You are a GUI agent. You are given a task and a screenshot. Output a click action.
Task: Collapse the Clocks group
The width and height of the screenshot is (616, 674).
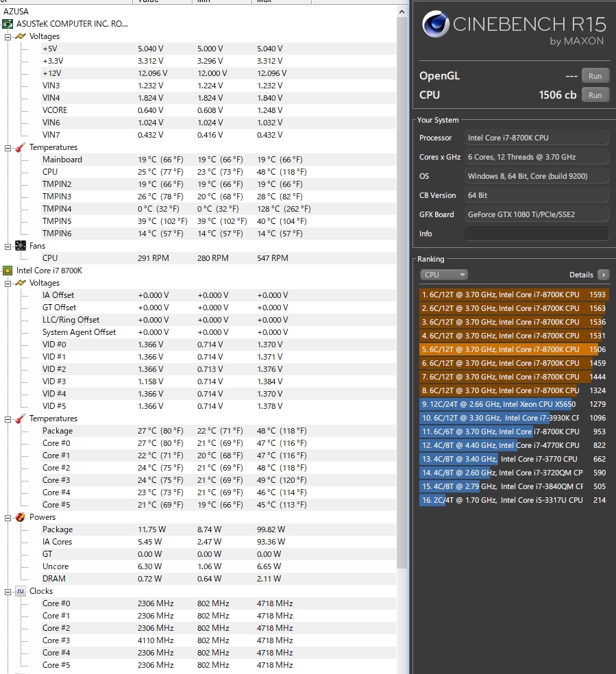[x=8, y=592]
